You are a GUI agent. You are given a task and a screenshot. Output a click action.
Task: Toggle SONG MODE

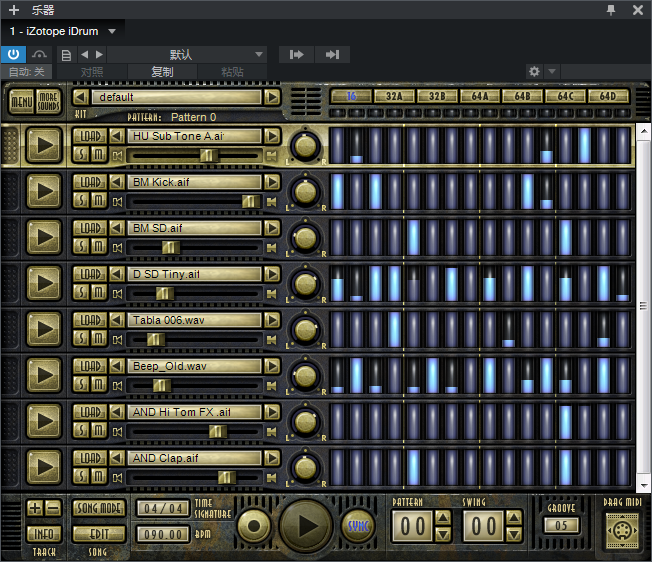click(x=99, y=508)
